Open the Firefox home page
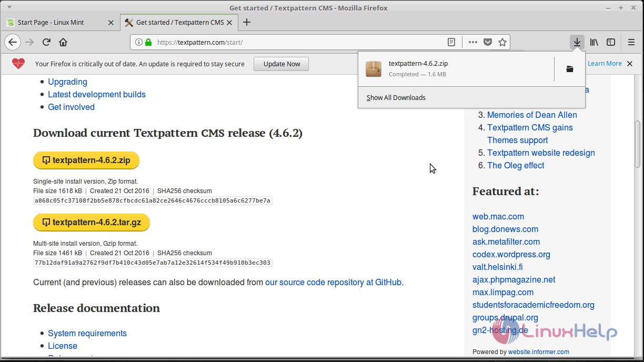The width and height of the screenshot is (644, 362). tap(63, 42)
